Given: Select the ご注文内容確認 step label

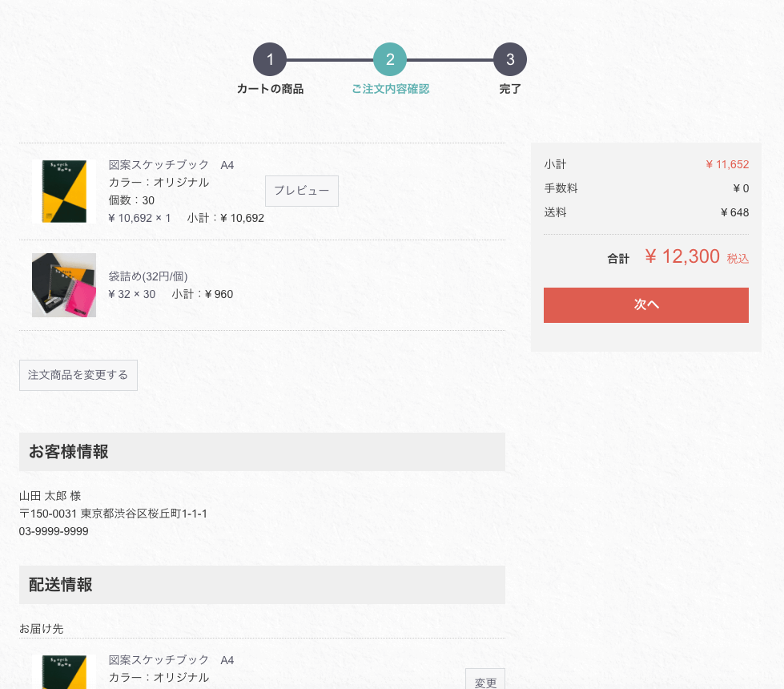Looking at the screenshot, I should (390, 89).
